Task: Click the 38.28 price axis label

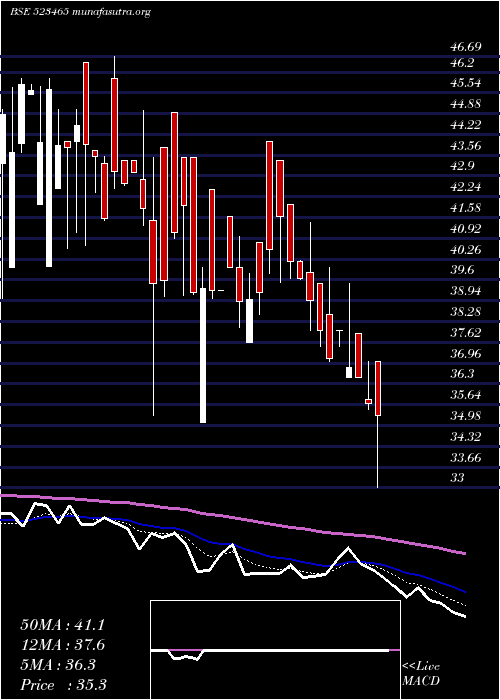Action: (464, 312)
